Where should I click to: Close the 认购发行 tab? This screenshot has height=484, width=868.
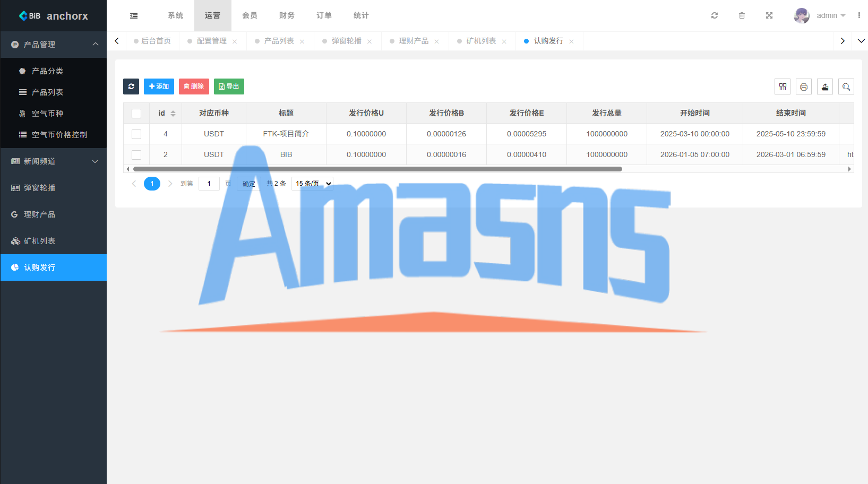coord(571,41)
